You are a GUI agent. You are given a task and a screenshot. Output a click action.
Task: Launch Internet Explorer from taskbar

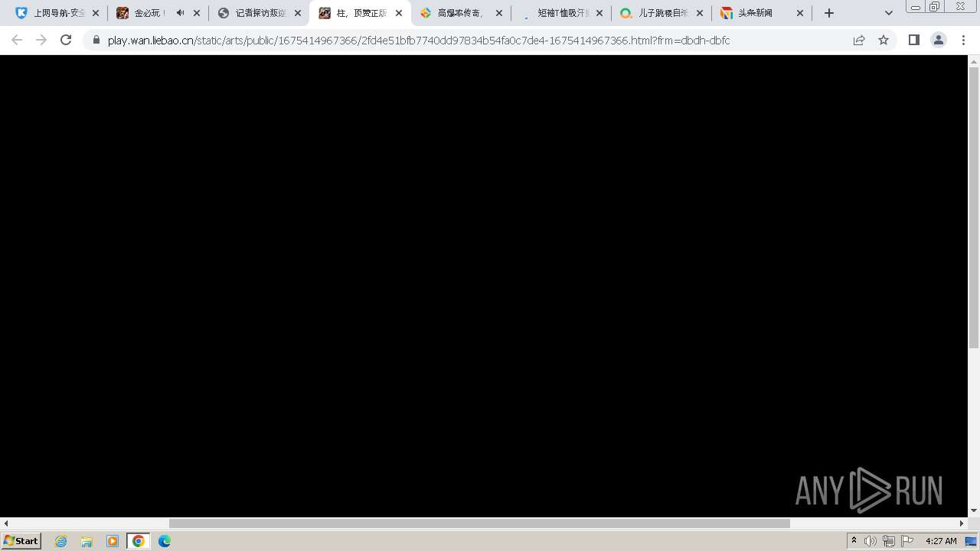61,541
